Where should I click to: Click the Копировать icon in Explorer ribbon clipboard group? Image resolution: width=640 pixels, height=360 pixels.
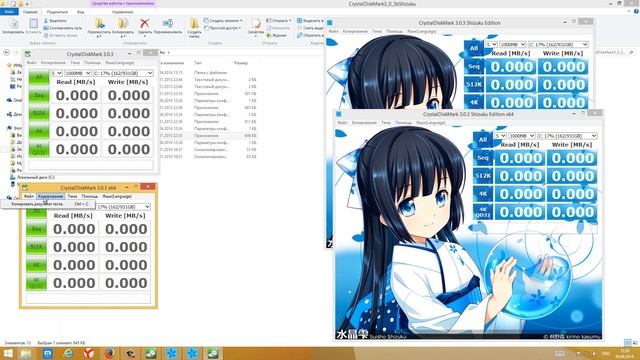tap(13, 24)
